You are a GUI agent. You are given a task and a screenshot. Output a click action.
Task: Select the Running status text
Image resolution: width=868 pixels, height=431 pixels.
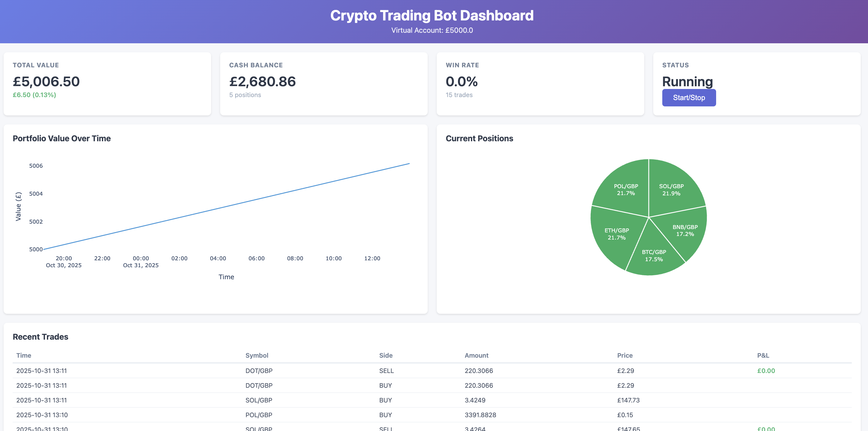coord(687,81)
